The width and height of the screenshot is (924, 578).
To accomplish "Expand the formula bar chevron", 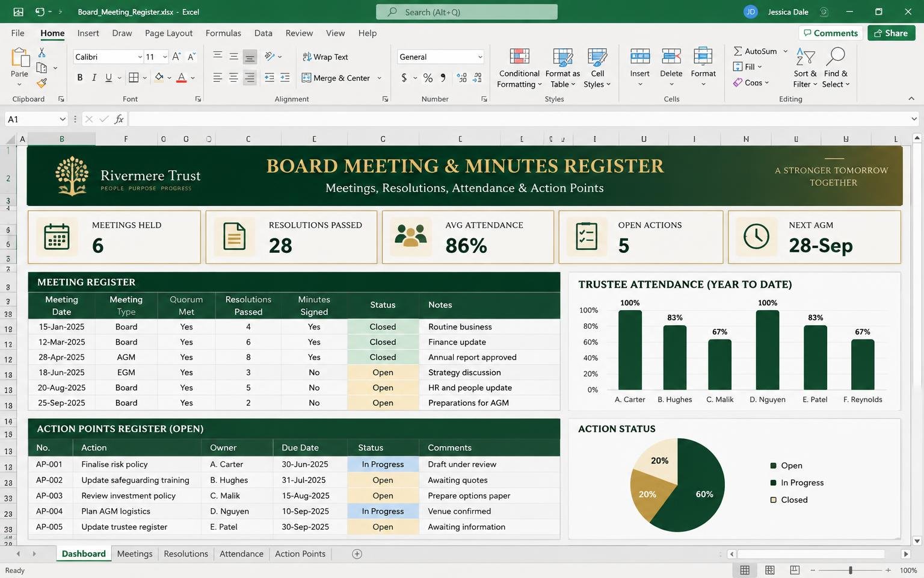I will [x=914, y=119].
